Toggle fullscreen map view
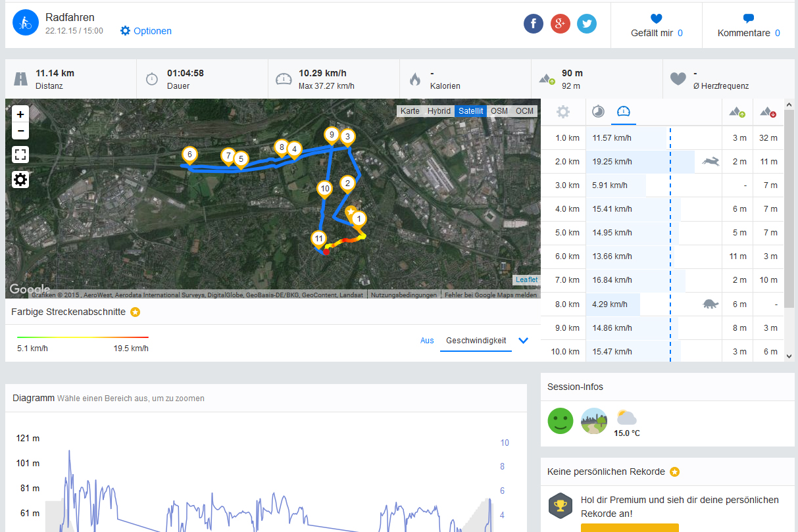The height and width of the screenshot is (532, 798). pyautogui.click(x=20, y=155)
